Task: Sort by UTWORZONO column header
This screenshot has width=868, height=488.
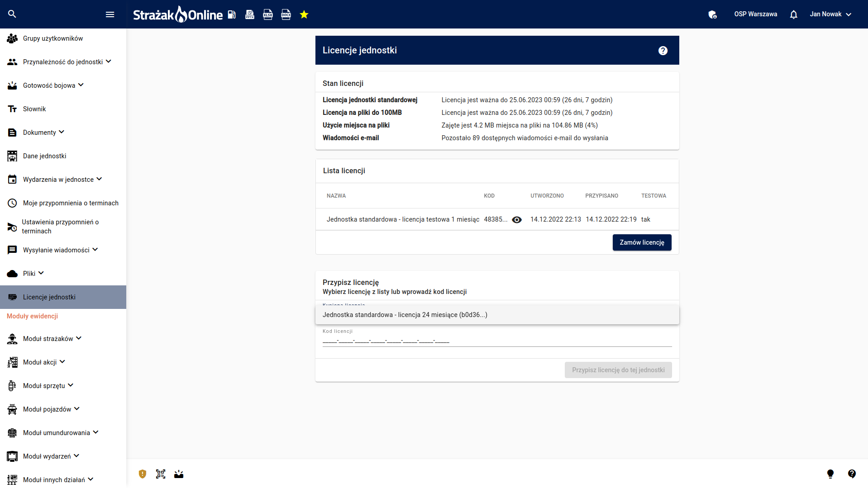Action: coord(547,196)
